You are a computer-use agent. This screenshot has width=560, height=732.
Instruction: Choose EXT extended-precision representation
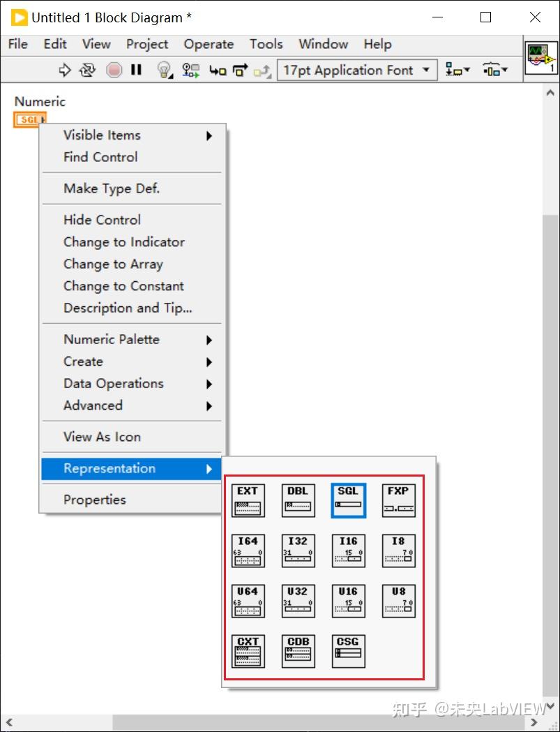(248, 500)
